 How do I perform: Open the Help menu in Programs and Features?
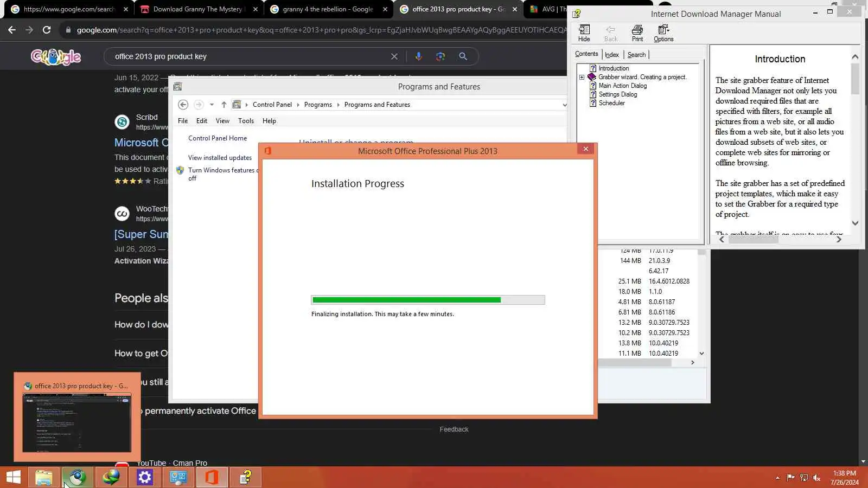(x=269, y=121)
